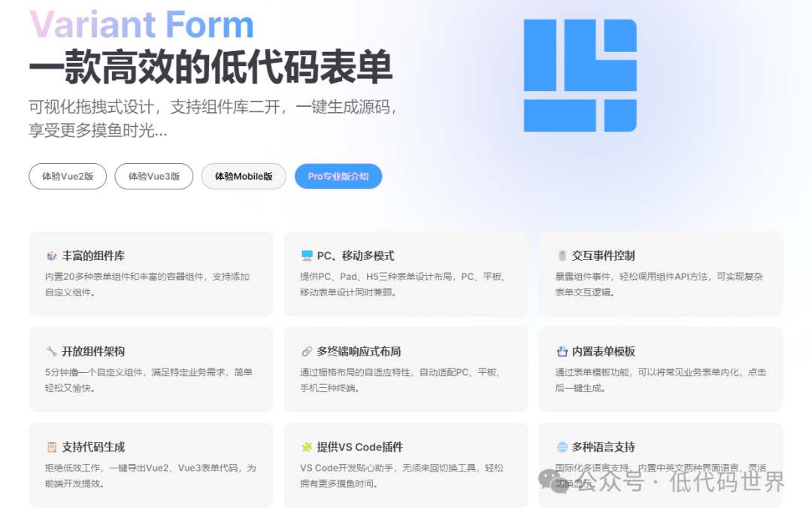The image size is (812, 515).
Task: Click the gift box icon beside 内置表单模板
Action: pos(562,351)
